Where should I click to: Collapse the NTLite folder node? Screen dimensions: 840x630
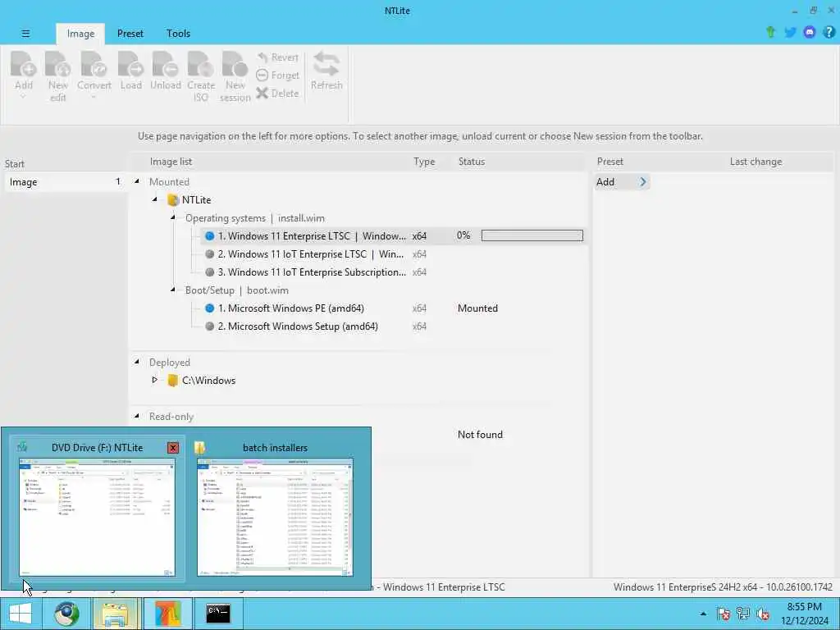coord(155,199)
